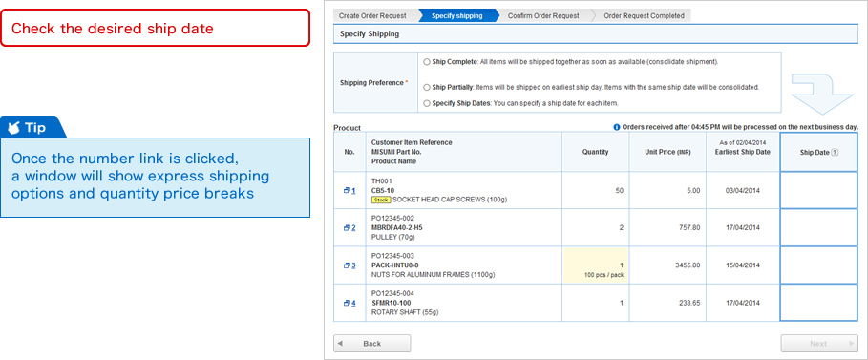Select the Ship Complete radio option

click(426, 62)
